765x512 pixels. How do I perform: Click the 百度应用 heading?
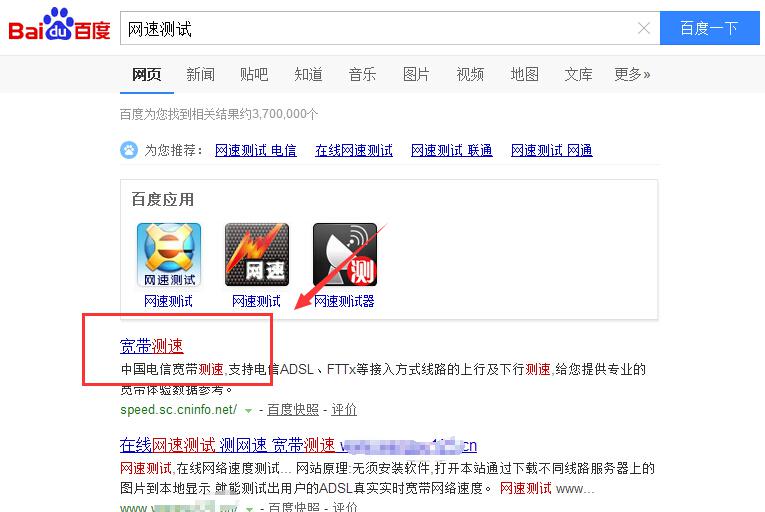pyautogui.click(x=162, y=199)
